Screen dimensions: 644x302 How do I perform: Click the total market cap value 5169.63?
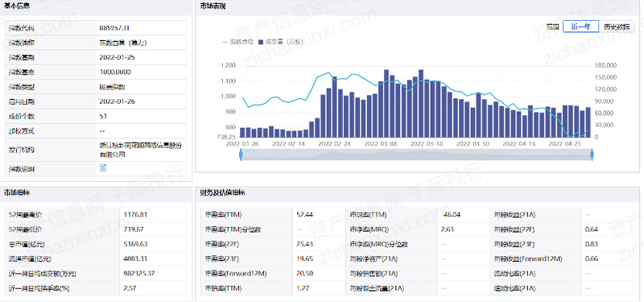[x=135, y=244]
